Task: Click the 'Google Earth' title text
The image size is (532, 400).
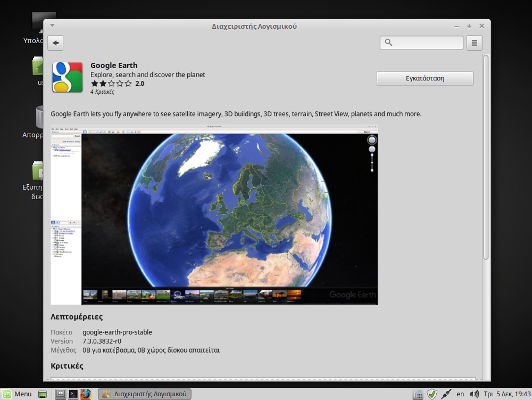Action: [x=114, y=65]
